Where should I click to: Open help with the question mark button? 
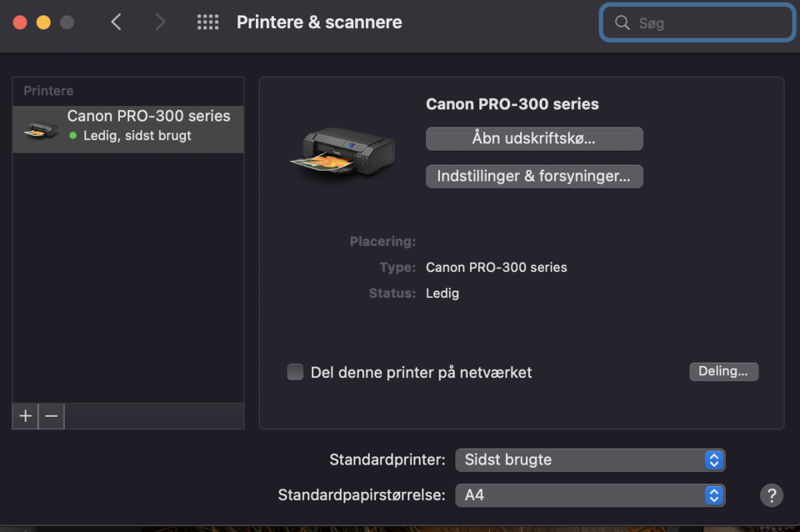coord(771,495)
